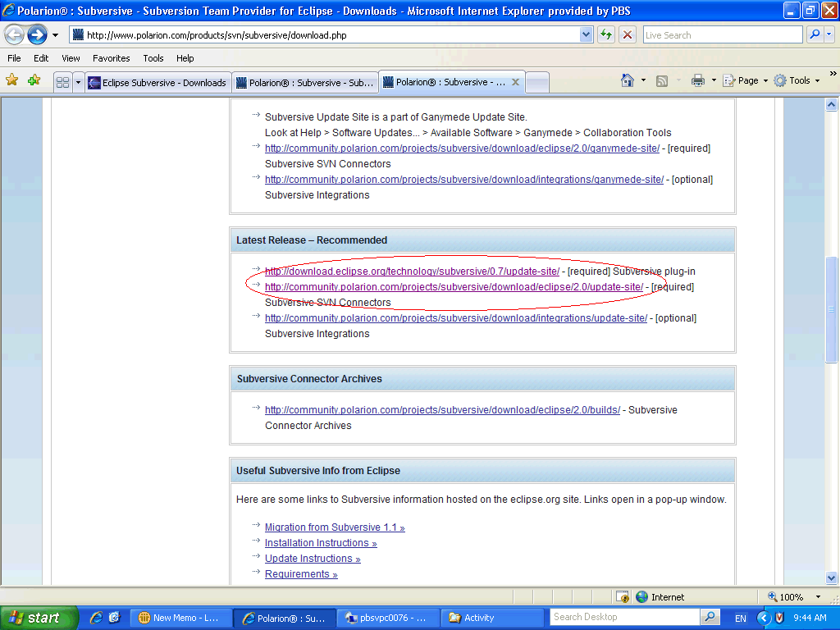Viewport: 840px width, 630px height.
Task: Expand the command bar overflow chevron
Action: coord(833,73)
